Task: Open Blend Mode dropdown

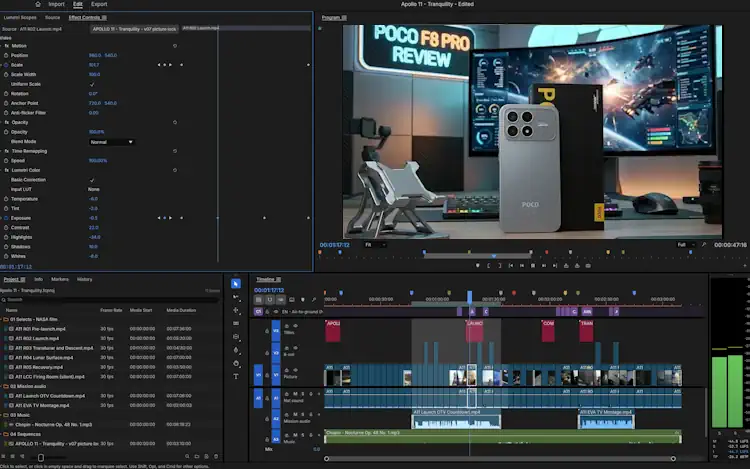Action: point(111,142)
